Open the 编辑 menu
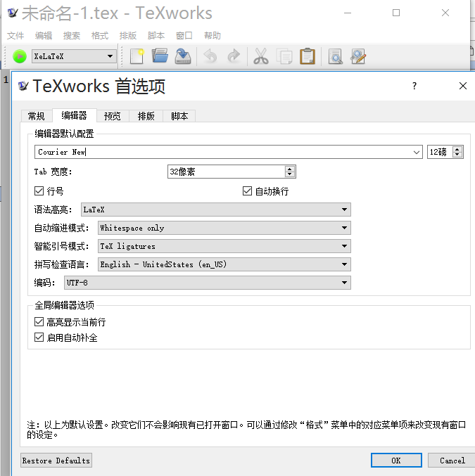 44,36
